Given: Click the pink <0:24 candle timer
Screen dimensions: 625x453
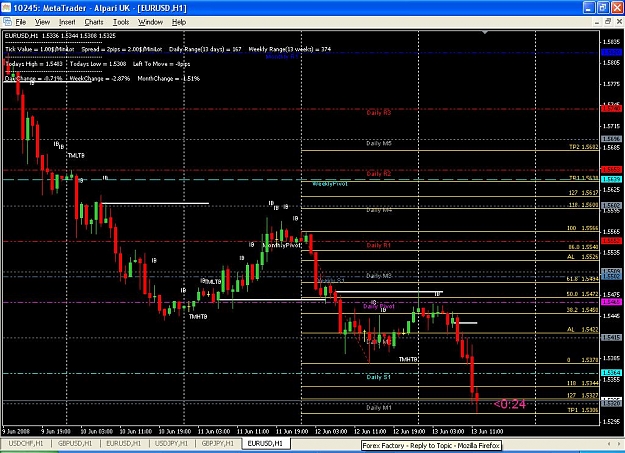Looking at the screenshot, I should pos(510,404).
